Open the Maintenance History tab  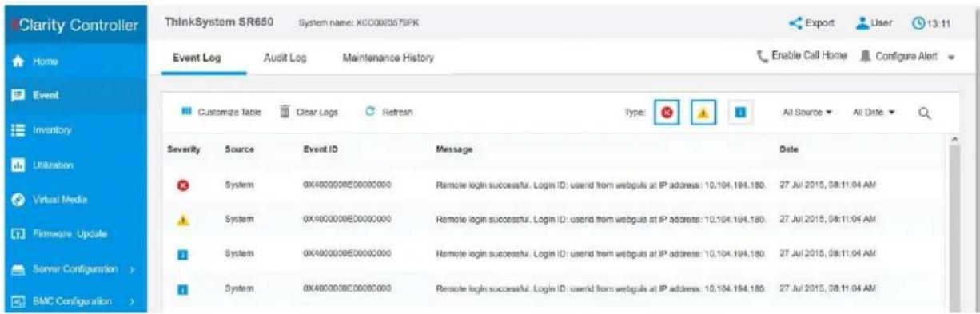[x=388, y=58]
